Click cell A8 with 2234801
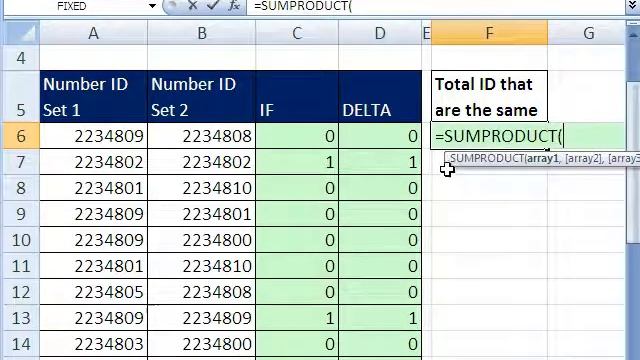This screenshot has width=640, height=360. click(93, 188)
